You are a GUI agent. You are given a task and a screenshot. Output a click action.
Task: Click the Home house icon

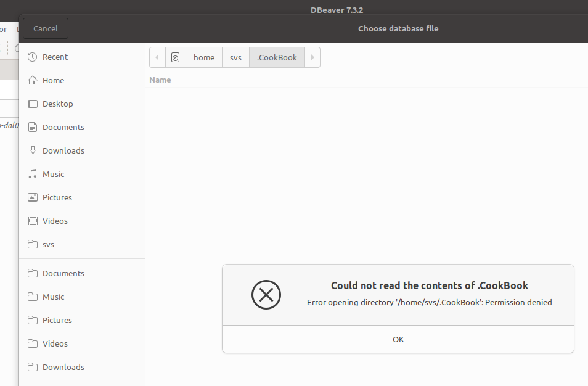33,80
